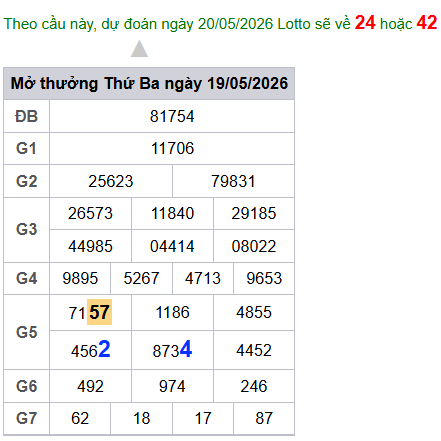Viewport: 441px width, 441px height.
Task: Click the red predicted number 42
Action: coord(427,23)
